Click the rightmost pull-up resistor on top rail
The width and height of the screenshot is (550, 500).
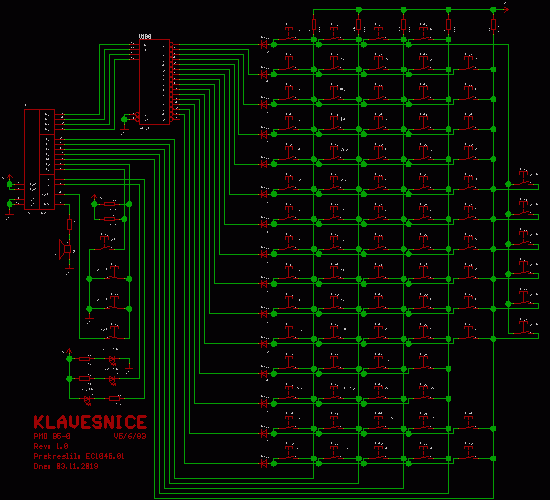[494, 25]
